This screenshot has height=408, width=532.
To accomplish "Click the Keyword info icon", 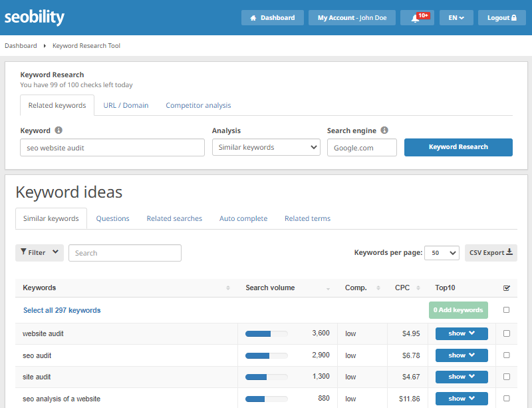I will (x=59, y=130).
